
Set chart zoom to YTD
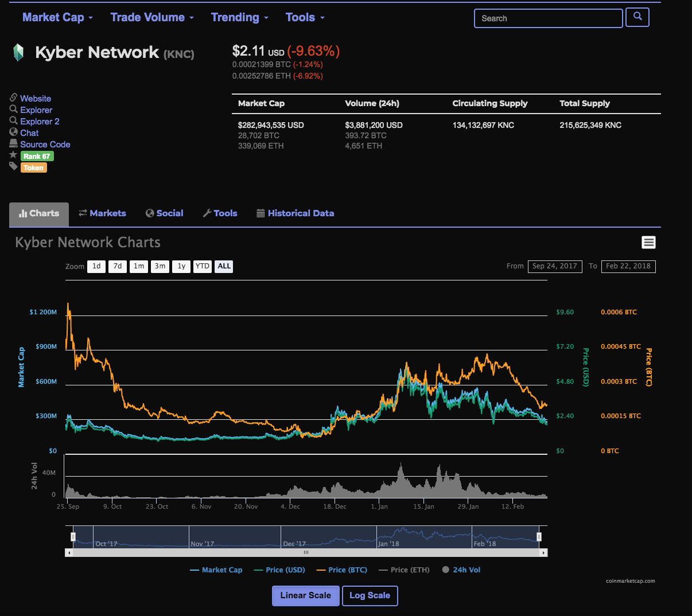203,266
